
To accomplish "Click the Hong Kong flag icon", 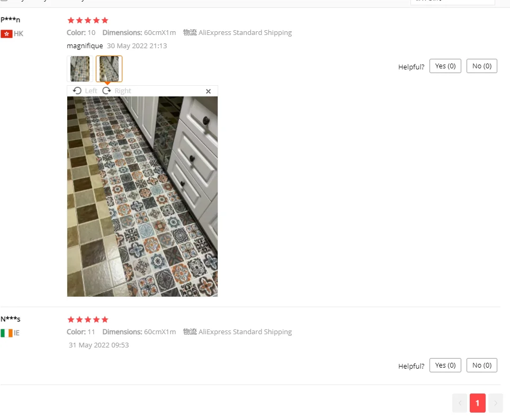I will 6,34.
